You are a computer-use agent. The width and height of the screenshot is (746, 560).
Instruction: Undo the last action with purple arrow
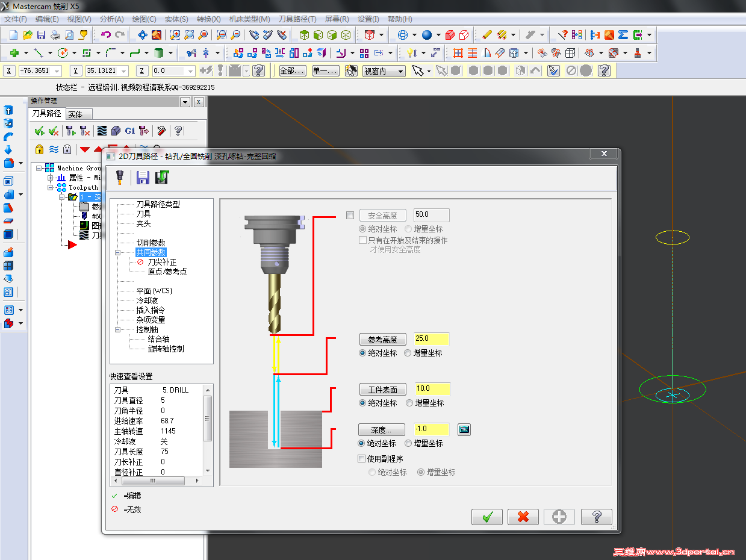point(106,35)
